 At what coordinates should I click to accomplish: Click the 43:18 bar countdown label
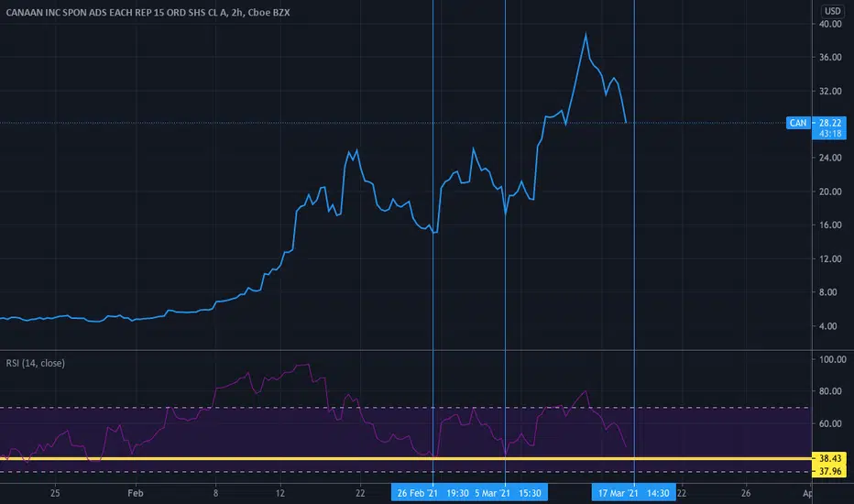point(829,134)
